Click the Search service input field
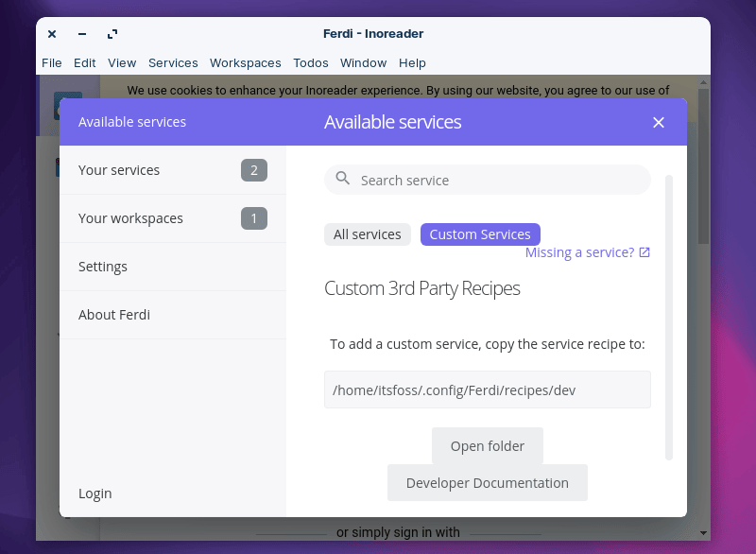The image size is (756, 554). 499,180
